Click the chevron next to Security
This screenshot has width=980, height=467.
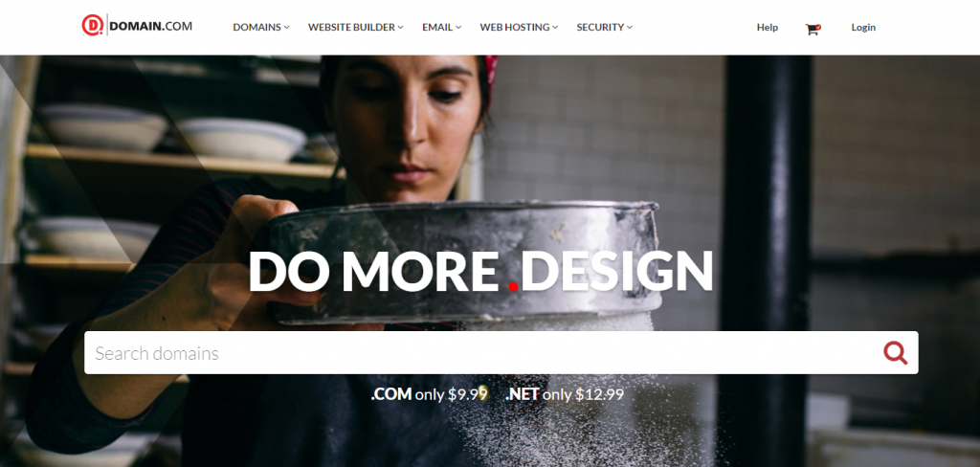(x=630, y=28)
